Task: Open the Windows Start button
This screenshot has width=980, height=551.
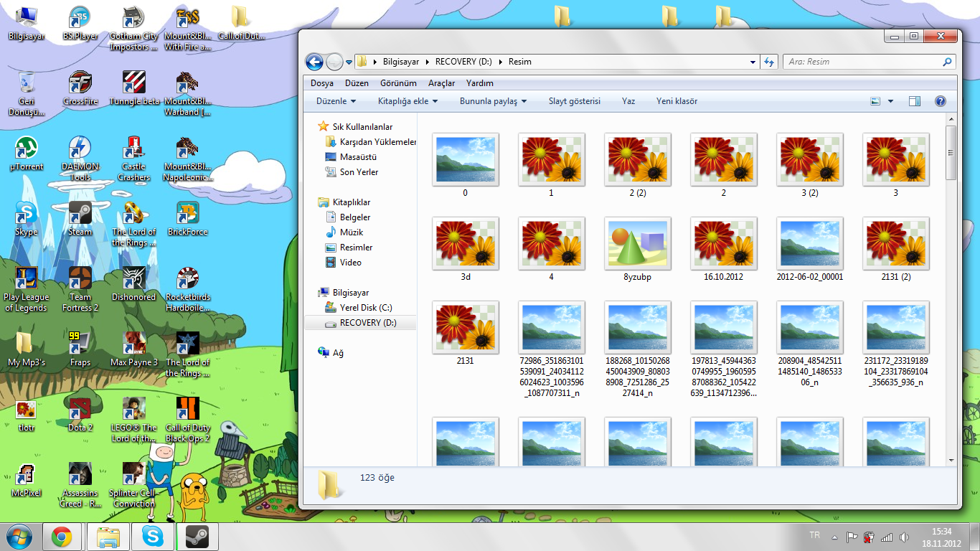Action: point(19,536)
